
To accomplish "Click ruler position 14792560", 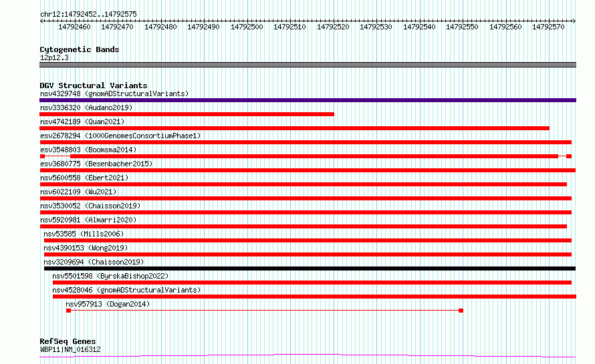I will coord(505,27).
